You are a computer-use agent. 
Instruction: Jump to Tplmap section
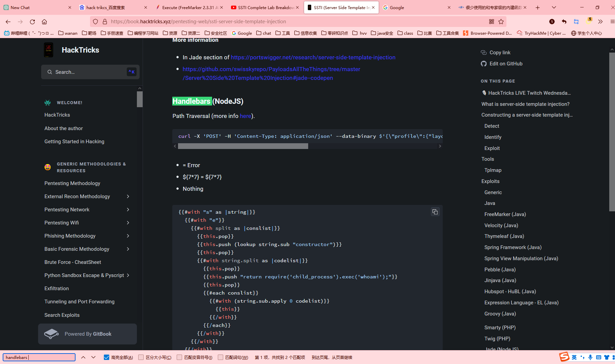(x=493, y=170)
